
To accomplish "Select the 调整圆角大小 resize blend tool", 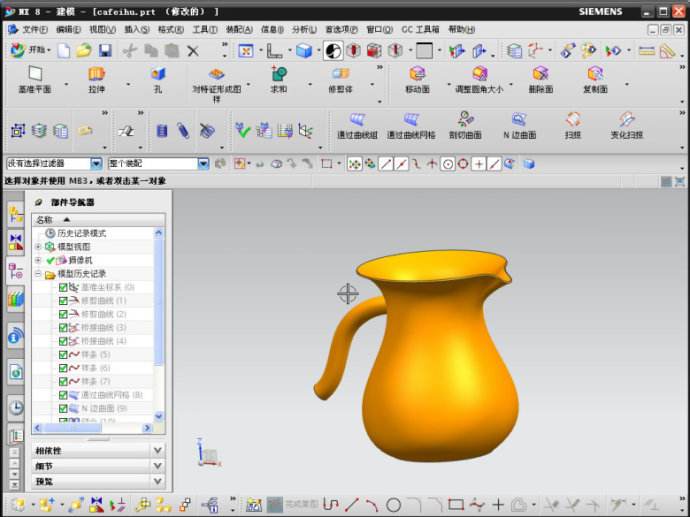I will (479, 79).
